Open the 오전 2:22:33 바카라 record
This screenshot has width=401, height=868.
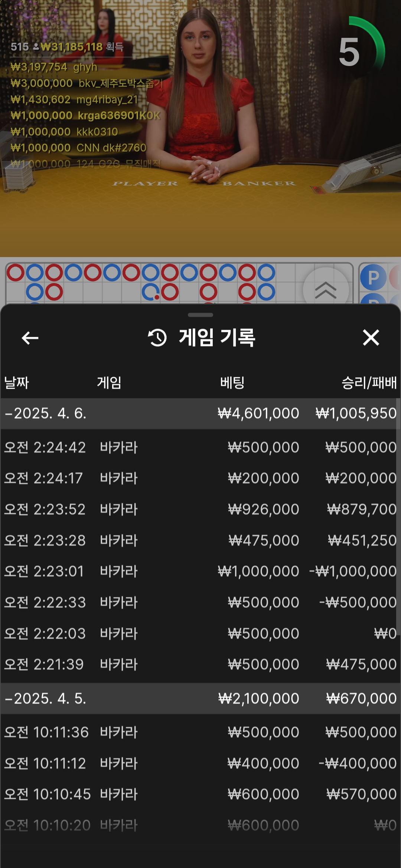tap(200, 602)
